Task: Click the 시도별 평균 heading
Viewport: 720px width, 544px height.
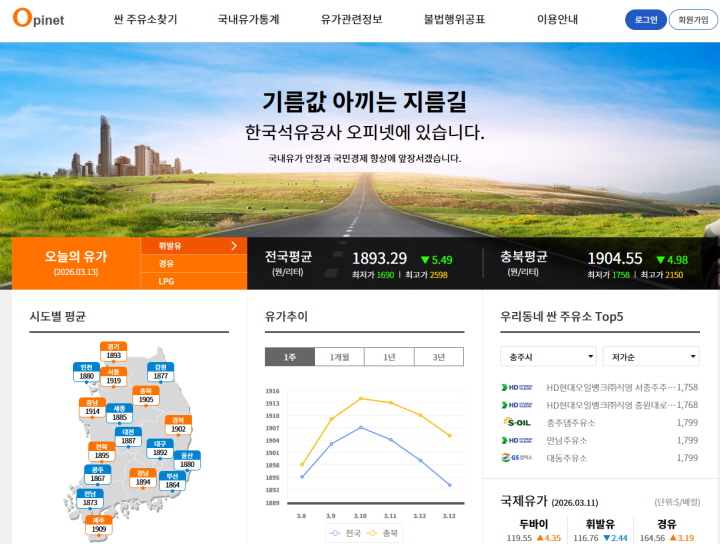Action: click(x=57, y=316)
